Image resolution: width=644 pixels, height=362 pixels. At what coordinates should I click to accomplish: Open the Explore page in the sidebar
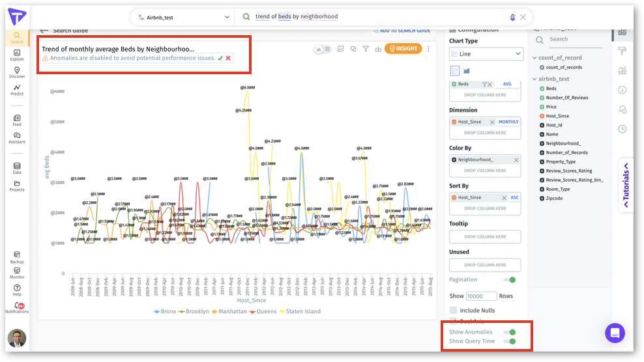17,55
